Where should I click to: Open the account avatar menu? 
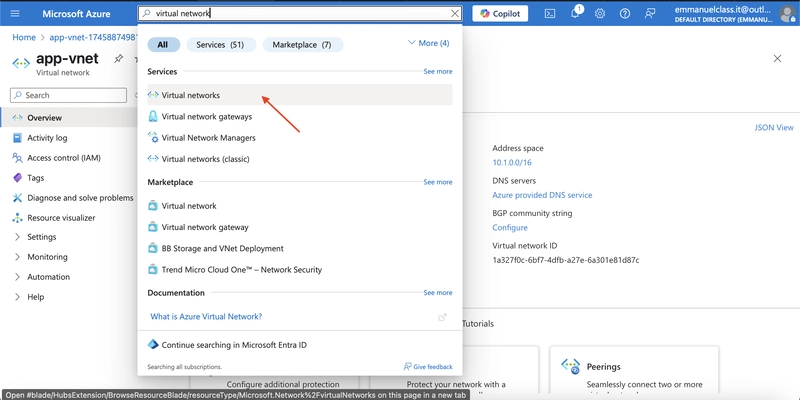click(x=787, y=14)
